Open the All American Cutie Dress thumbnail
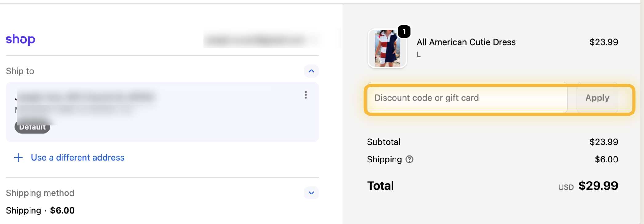 [x=387, y=48]
